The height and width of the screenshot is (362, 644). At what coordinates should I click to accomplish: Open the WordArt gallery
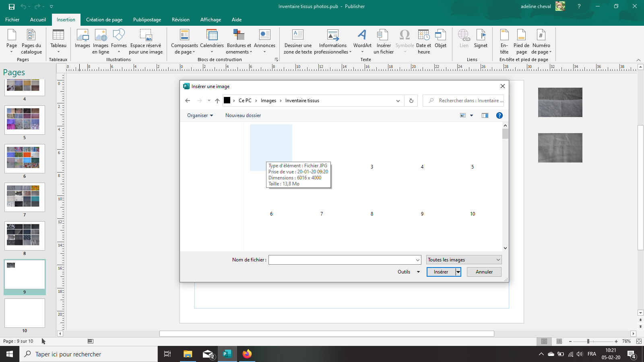[x=362, y=41]
